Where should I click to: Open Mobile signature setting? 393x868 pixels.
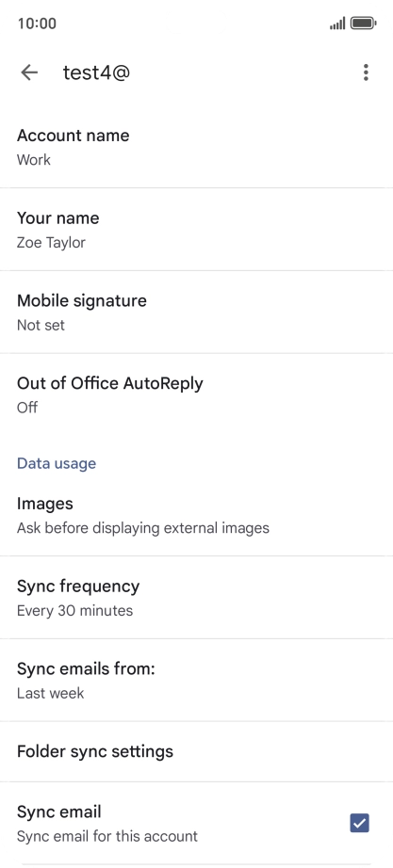[x=196, y=313]
